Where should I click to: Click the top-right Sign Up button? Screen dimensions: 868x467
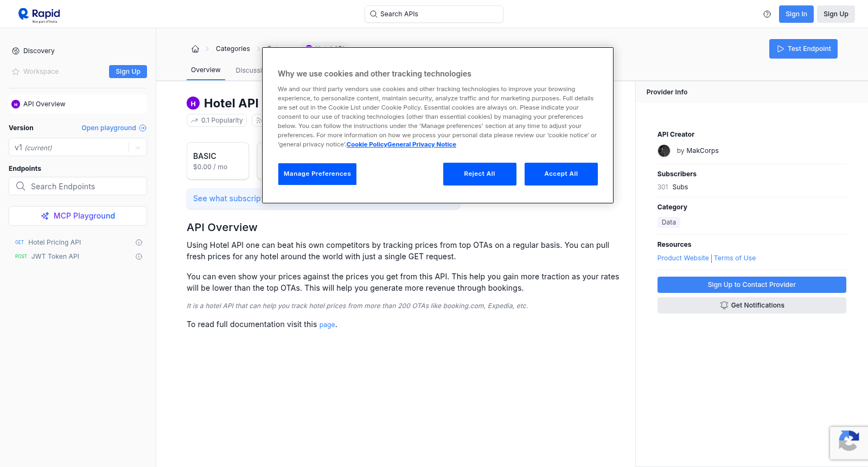coord(835,14)
